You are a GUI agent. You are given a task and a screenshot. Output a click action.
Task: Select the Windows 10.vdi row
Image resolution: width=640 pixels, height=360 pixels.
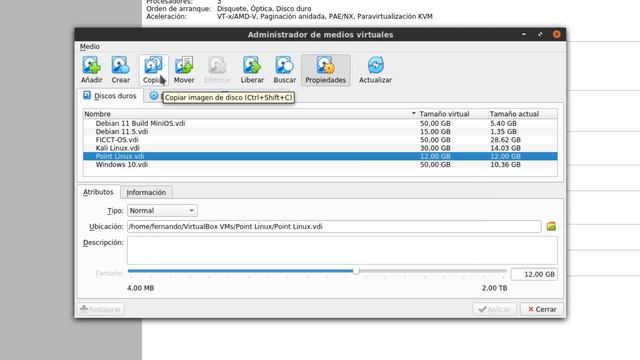coord(320,164)
